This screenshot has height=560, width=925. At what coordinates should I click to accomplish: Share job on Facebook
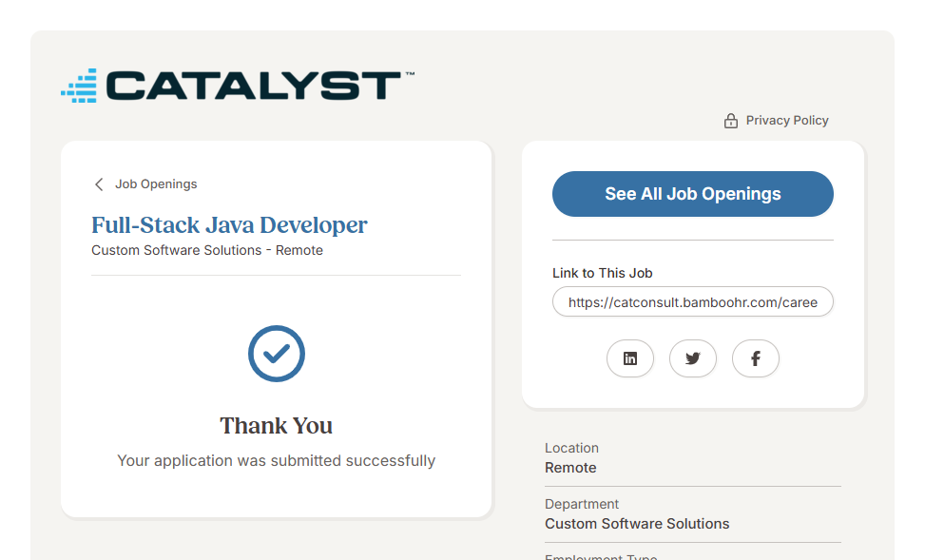click(755, 358)
